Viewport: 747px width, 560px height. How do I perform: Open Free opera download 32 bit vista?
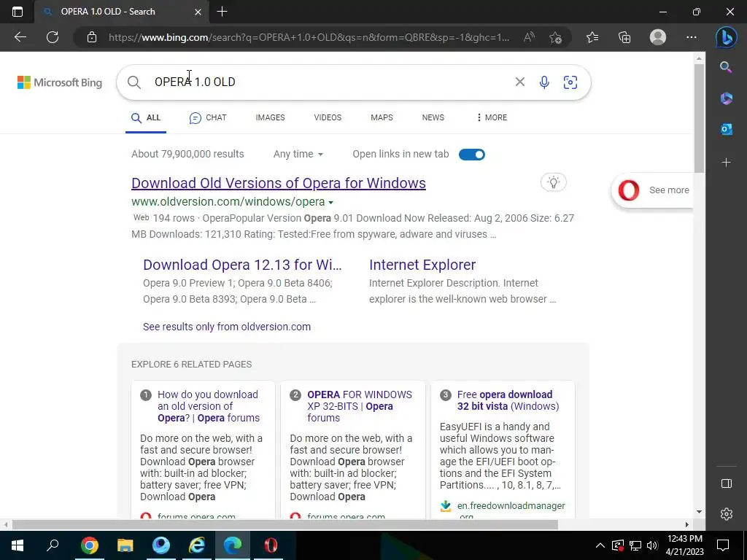pos(508,400)
